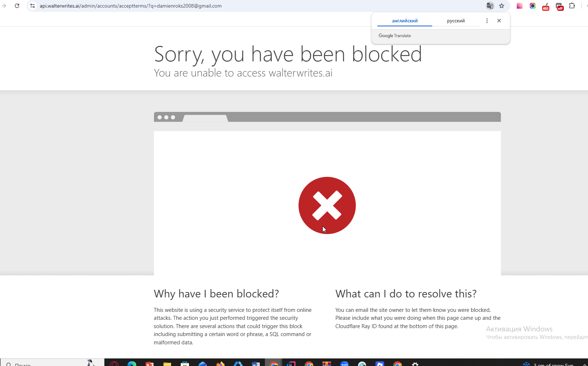Open the rainbow circle extension icon
This screenshot has width=588, height=366.
click(533, 6)
